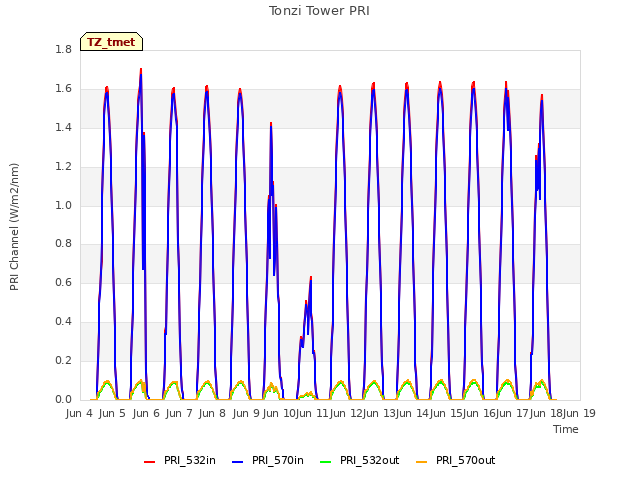Click the Jun 4 x-axis tick label
640x480 pixels.
point(79,413)
